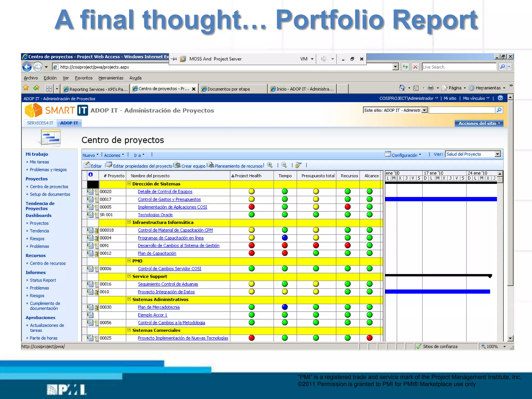
Task: Click the Live Search input field
Action: (459, 67)
